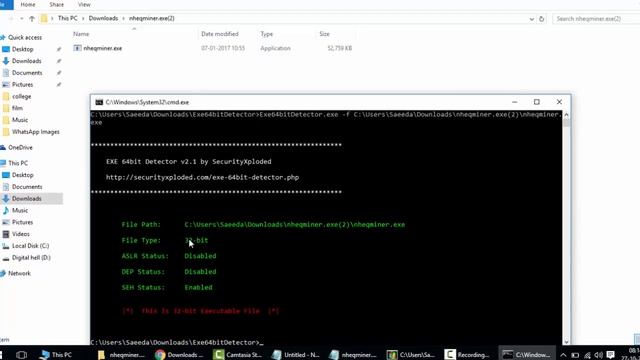Click the ASLR Status 'Disabled' value
The image size is (640, 360).
pyautogui.click(x=200, y=256)
